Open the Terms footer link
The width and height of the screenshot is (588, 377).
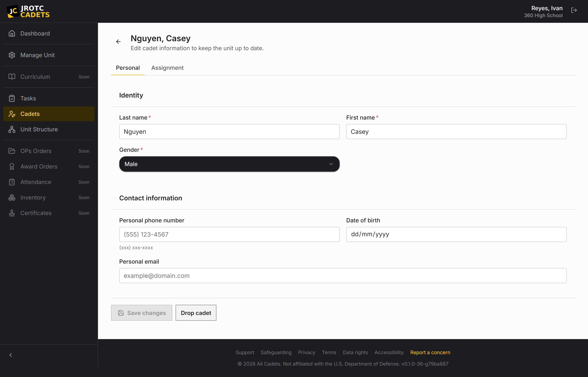point(329,353)
